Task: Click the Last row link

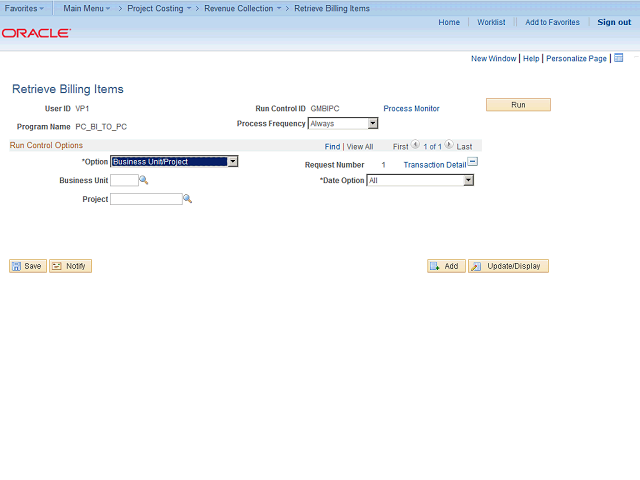Action: click(x=464, y=147)
